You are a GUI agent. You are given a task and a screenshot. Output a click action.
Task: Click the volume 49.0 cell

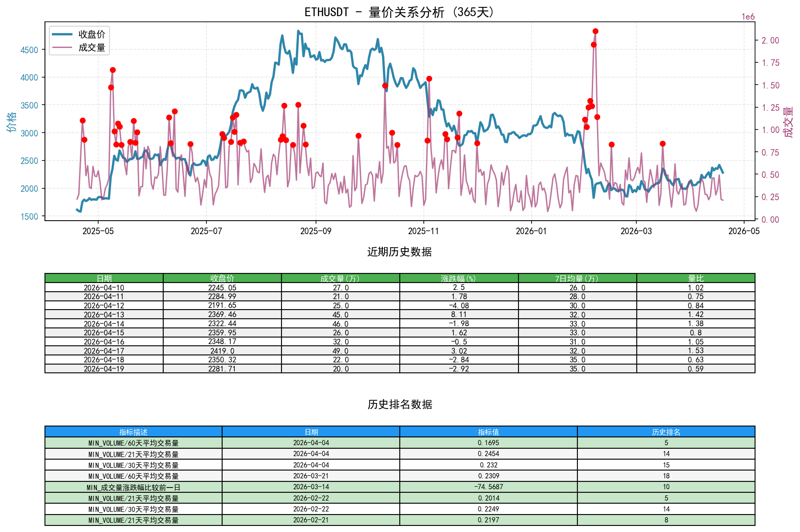coord(340,351)
